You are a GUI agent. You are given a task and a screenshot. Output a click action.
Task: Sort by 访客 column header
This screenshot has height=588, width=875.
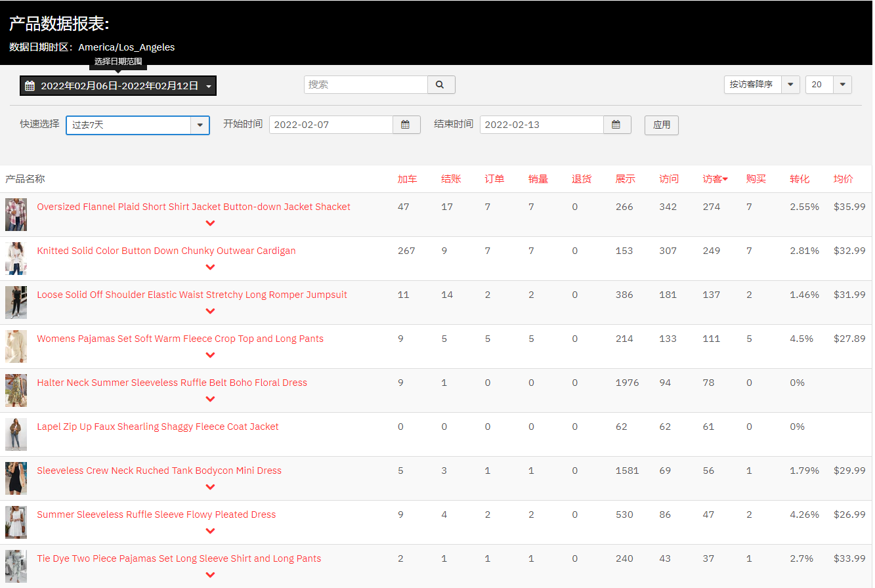click(x=715, y=179)
